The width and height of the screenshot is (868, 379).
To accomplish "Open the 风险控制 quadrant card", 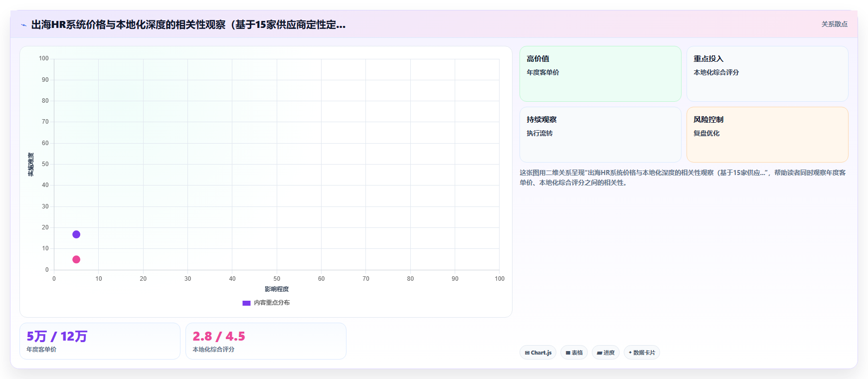I will click(767, 135).
